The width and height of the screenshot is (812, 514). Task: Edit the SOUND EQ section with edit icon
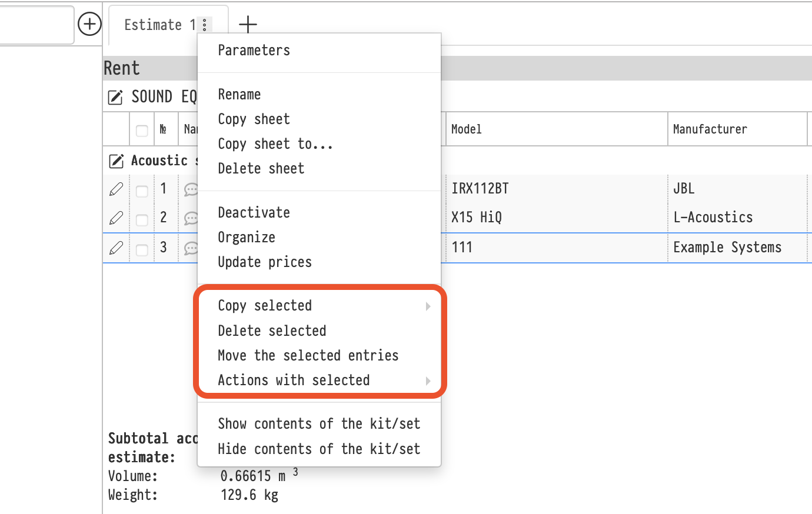tap(115, 97)
